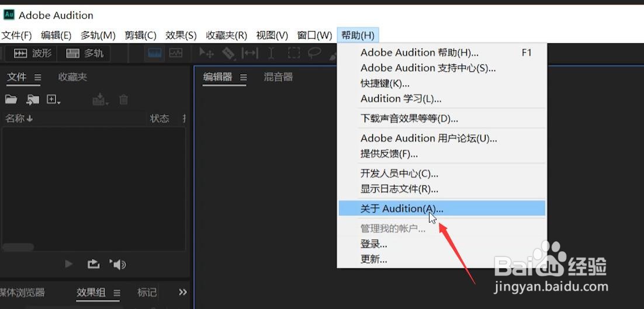The width and height of the screenshot is (644, 309).
Task: Switch to the 文件 tab
Action: pos(17,77)
